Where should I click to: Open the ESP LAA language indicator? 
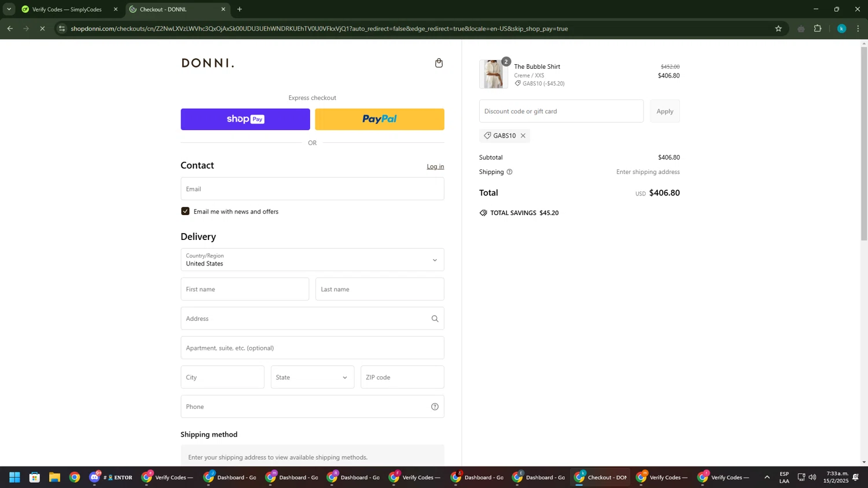pos(784,477)
